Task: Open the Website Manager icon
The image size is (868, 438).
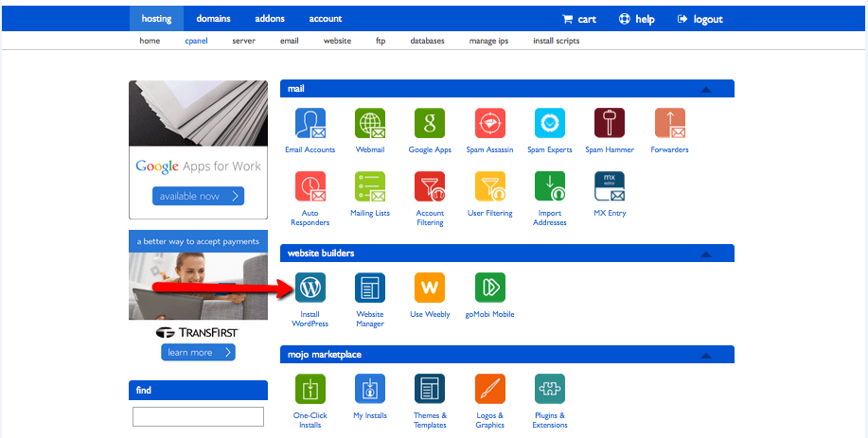Action: [370, 288]
